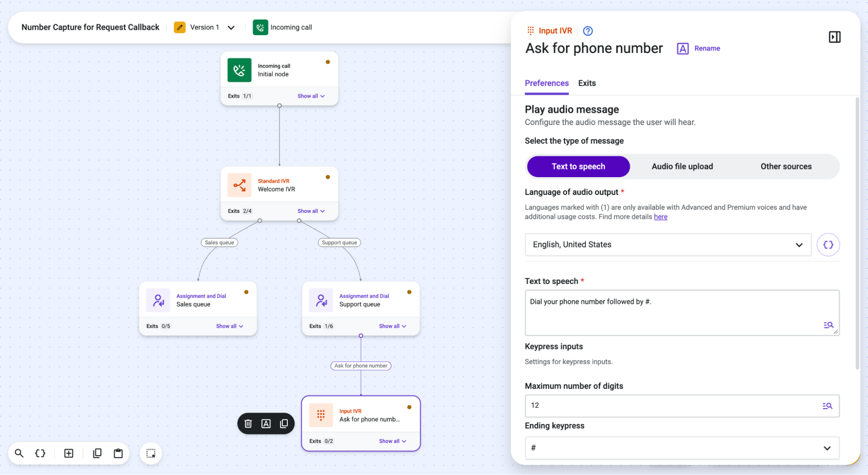868x475 pixels.
Task: Click the add node plus icon
Action: 69,453
